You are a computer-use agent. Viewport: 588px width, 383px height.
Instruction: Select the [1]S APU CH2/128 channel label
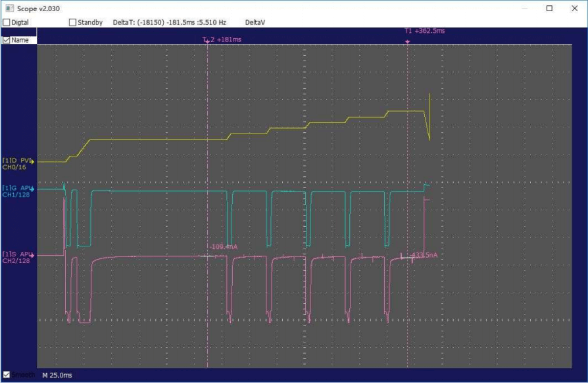[16, 258]
